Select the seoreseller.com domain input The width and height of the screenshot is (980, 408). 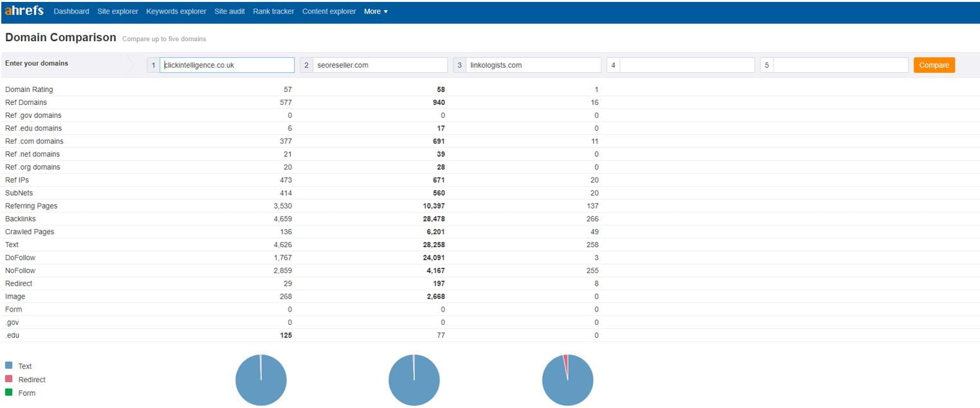380,65
